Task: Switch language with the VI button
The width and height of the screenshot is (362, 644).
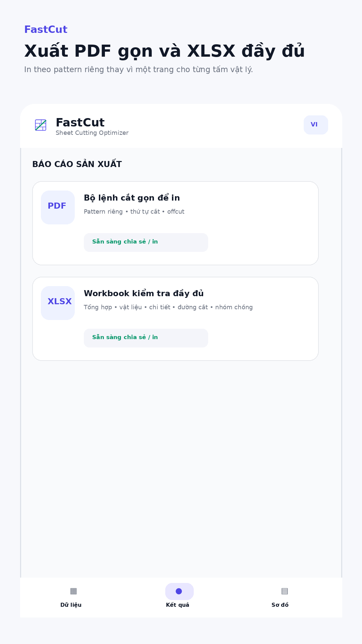Action: pyautogui.click(x=316, y=125)
